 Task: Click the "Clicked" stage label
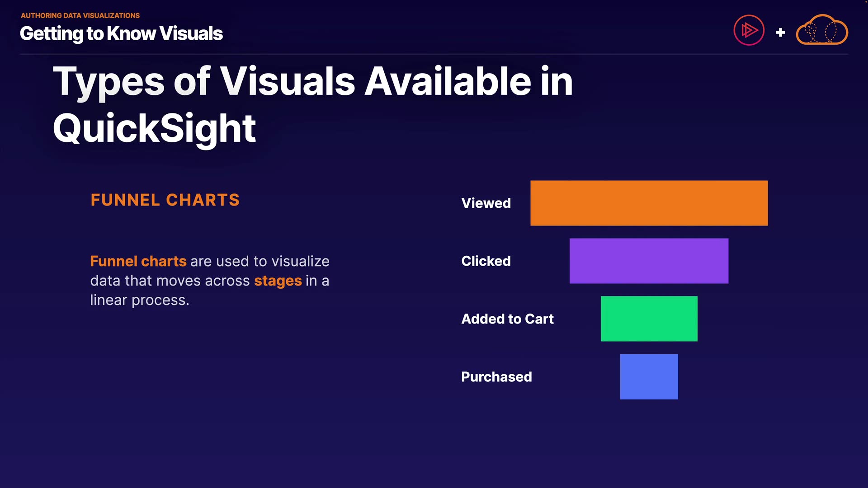[486, 261]
